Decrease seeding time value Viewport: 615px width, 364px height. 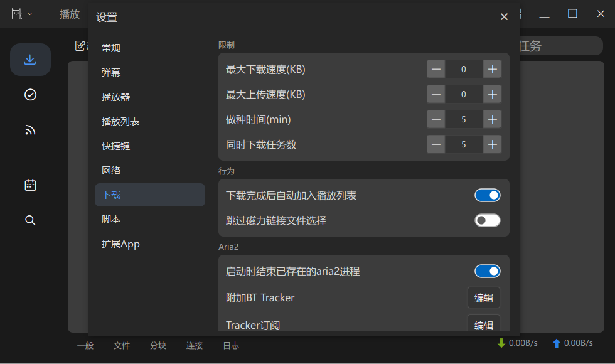436,119
